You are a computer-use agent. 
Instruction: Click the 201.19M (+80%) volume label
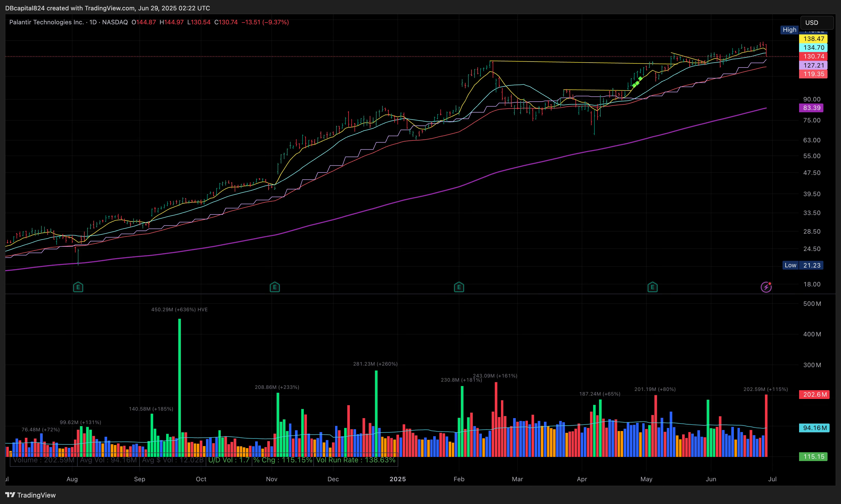tap(655, 389)
